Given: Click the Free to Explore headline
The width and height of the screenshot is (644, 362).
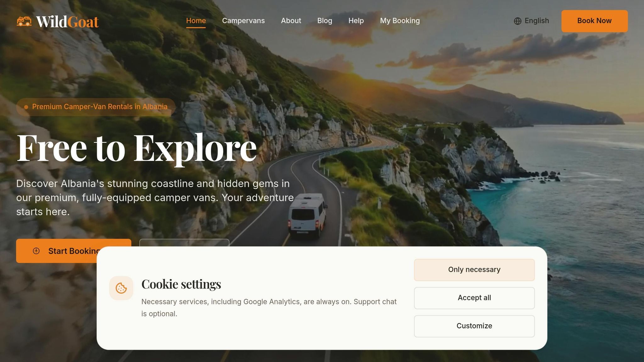Looking at the screenshot, I should coord(137,148).
